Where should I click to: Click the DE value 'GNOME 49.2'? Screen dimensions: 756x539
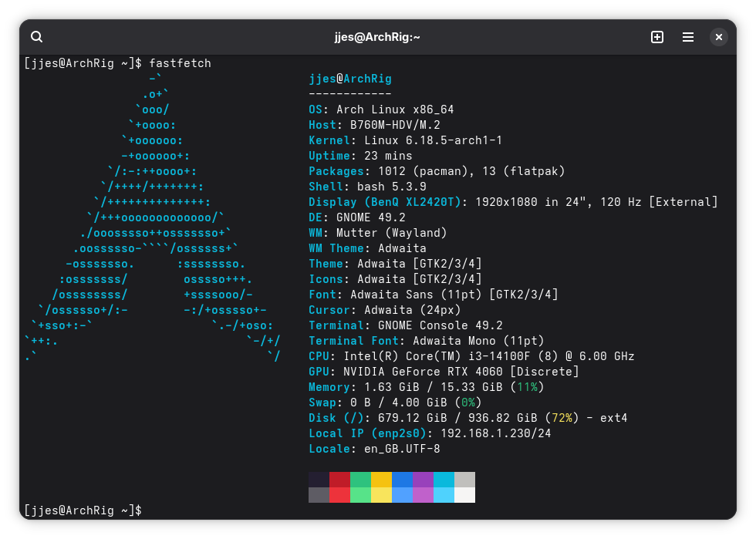(371, 217)
